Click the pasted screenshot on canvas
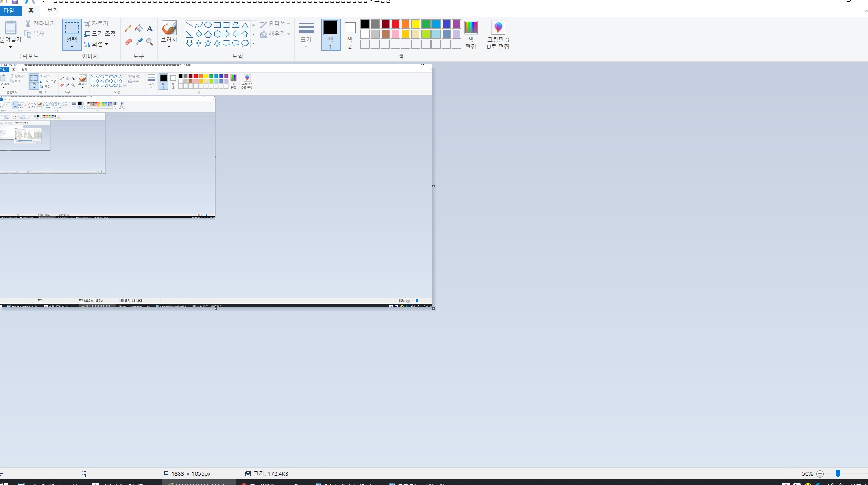Screen dimensions: 868x485 click(216, 186)
